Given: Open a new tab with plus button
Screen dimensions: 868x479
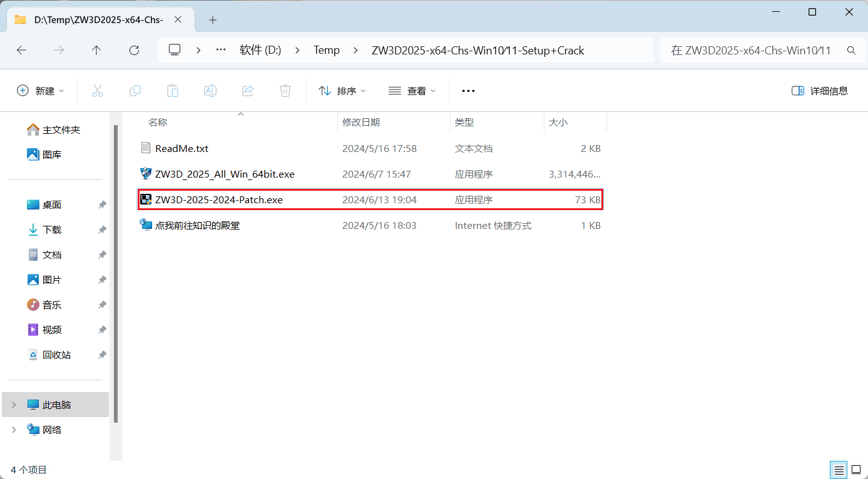Looking at the screenshot, I should (x=213, y=20).
